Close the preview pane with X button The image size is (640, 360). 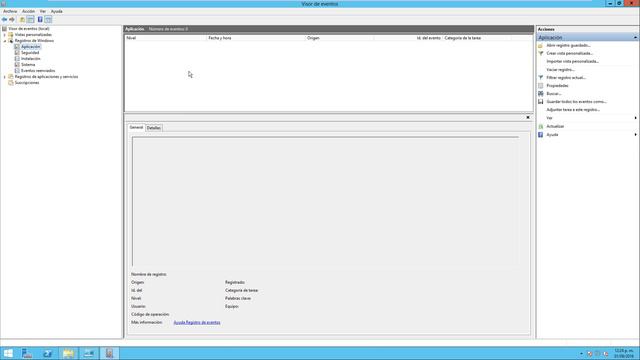528,118
